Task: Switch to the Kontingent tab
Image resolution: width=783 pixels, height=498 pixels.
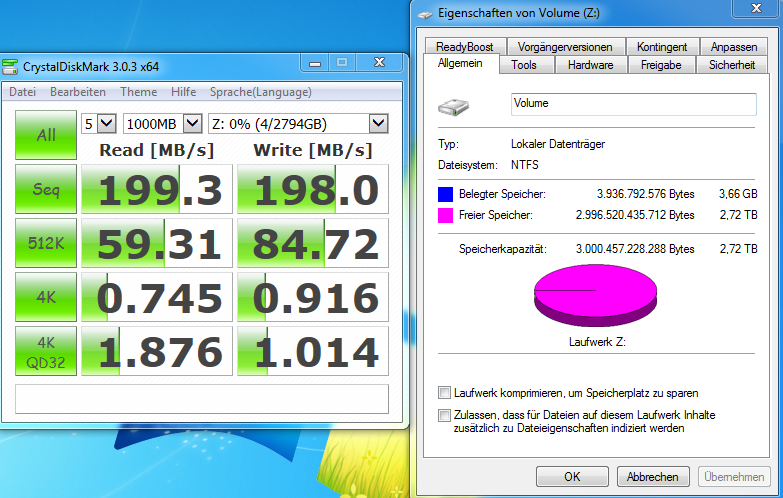Action: 662,46
